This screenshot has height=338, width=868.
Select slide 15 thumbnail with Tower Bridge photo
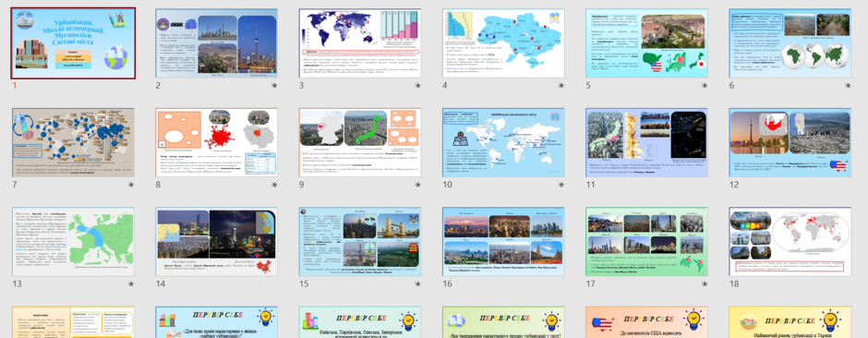point(360,242)
